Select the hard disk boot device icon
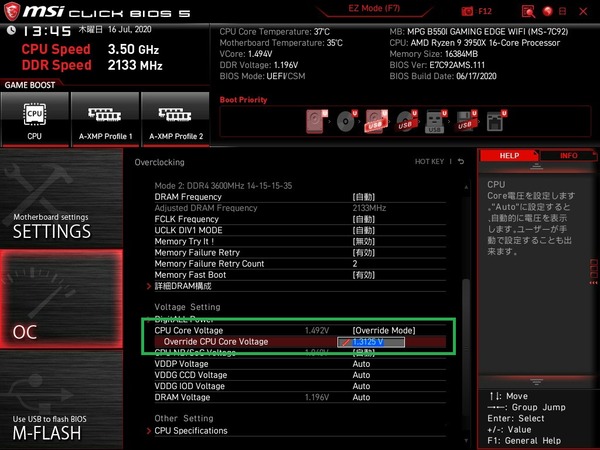 point(317,121)
